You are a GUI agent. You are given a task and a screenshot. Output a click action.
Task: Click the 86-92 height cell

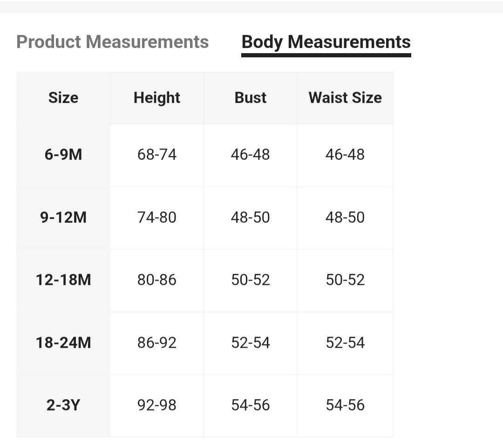pos(157,343)
